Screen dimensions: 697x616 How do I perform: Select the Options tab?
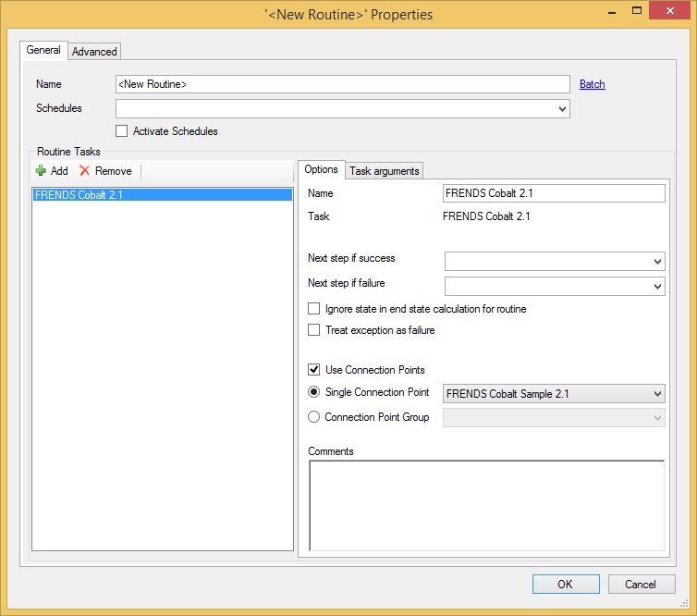[321, 169]
